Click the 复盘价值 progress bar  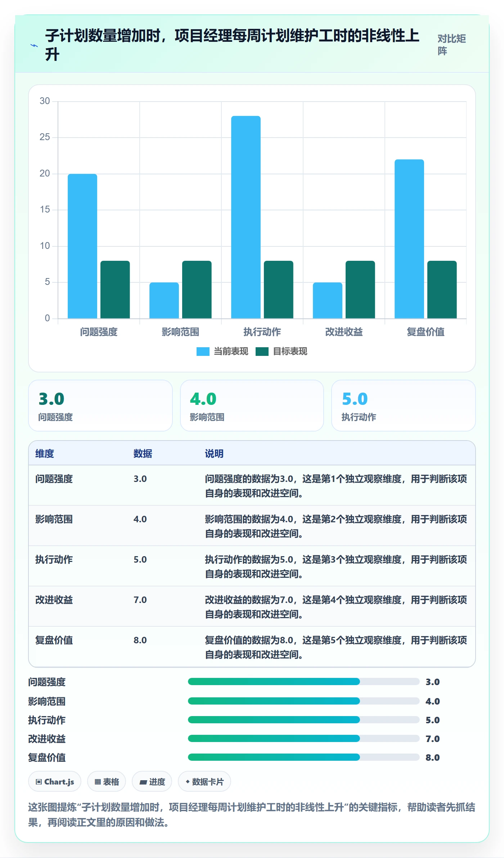tap(304, 757)
